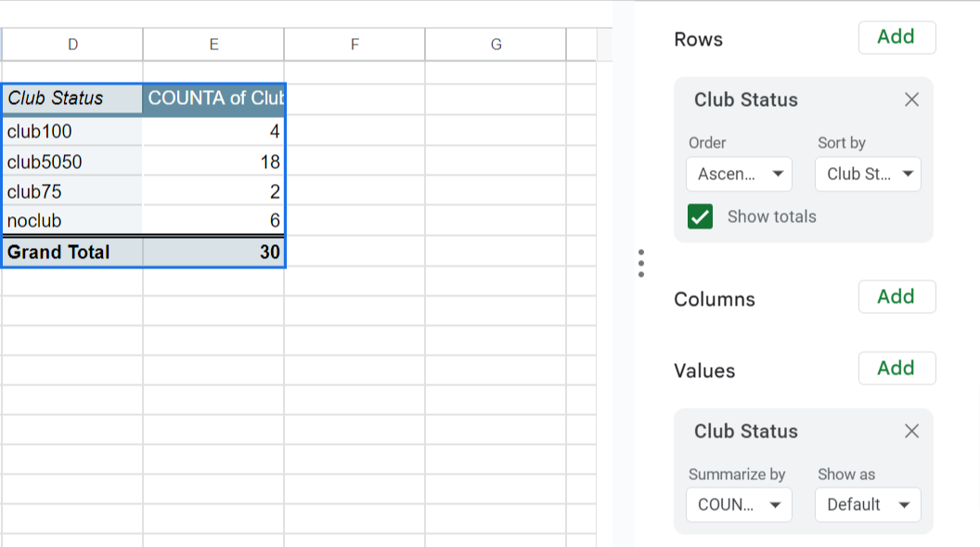Select column E header

pos(213,44)
